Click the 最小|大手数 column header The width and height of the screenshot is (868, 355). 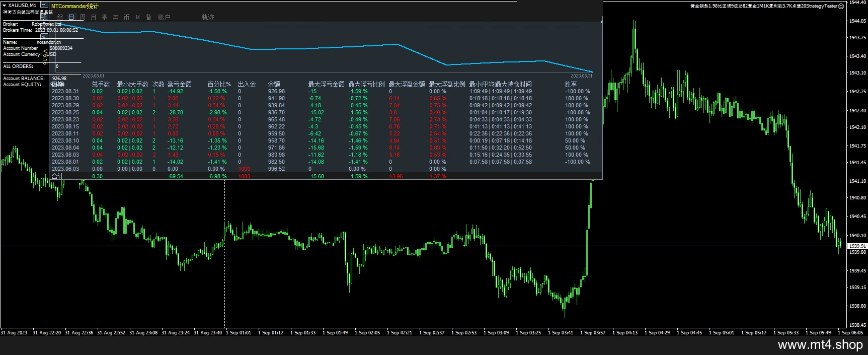[x=132, y=84]
